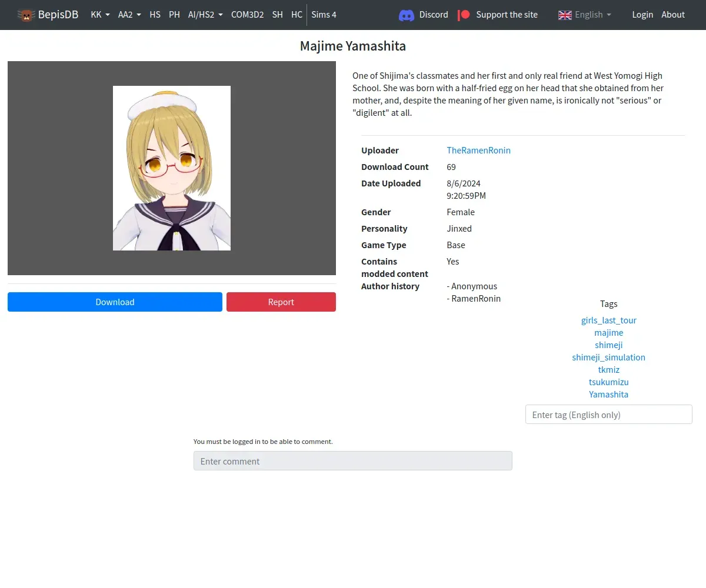This screenshot has height=588, width=706.
Task: Click the Majime Yamashita character card image
Action: [x=172, y=168]
